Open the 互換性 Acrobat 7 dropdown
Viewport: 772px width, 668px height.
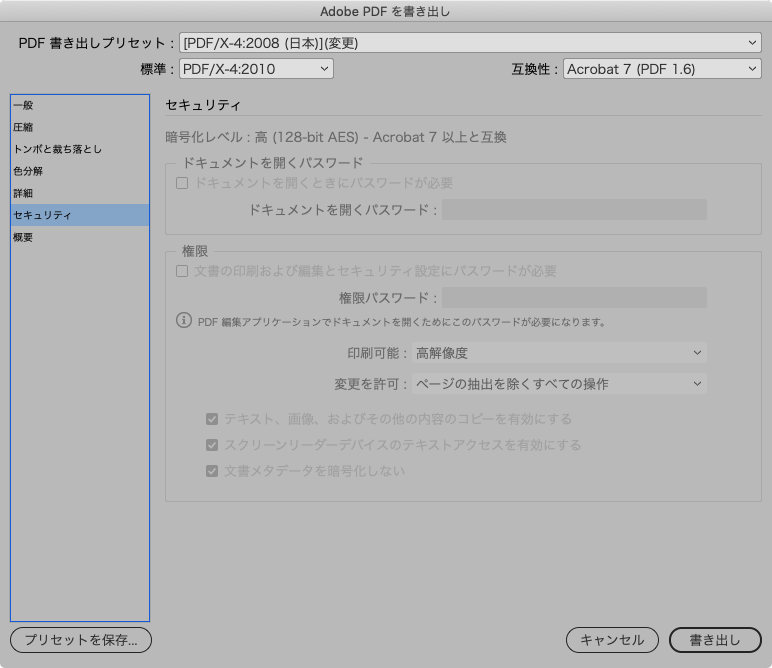[x=662, y=69]
